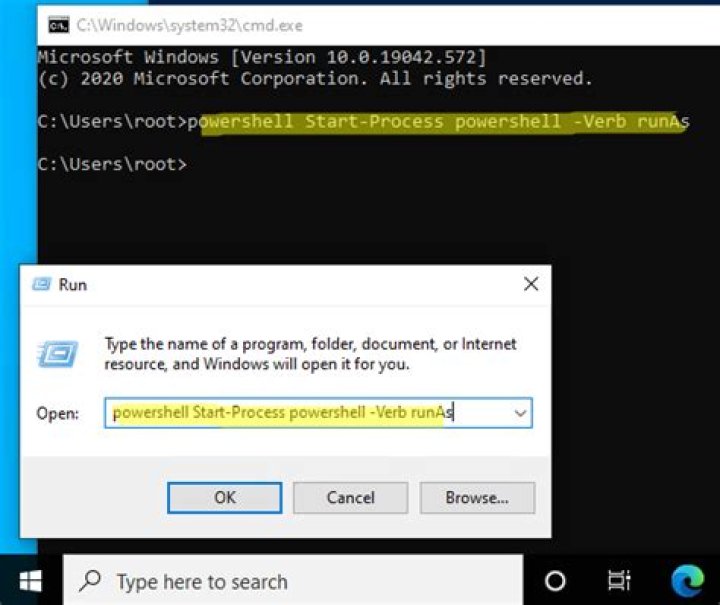
Task: Click the search magnifier icon in taskbar
Action: pyautogui.click(x=90, y=581)
